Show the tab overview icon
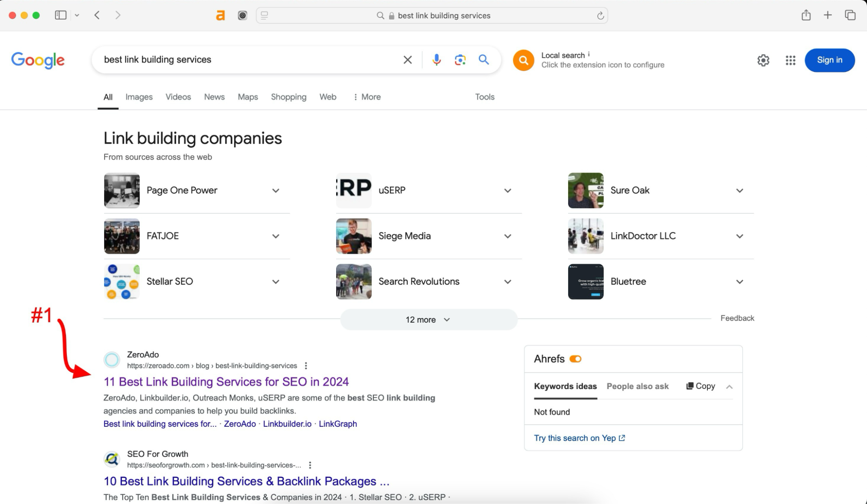 pos(850,15)
